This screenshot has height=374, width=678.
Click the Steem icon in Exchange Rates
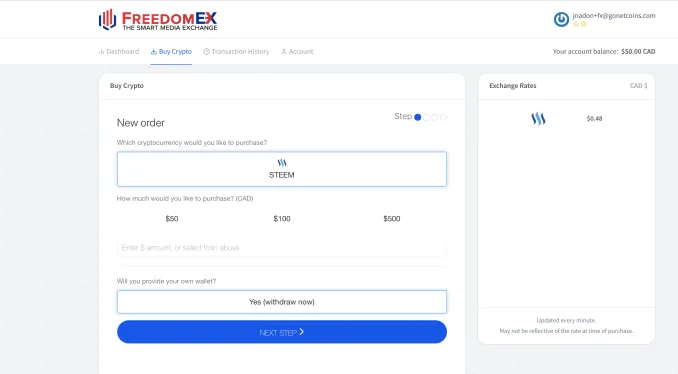(x=538, y=118)
